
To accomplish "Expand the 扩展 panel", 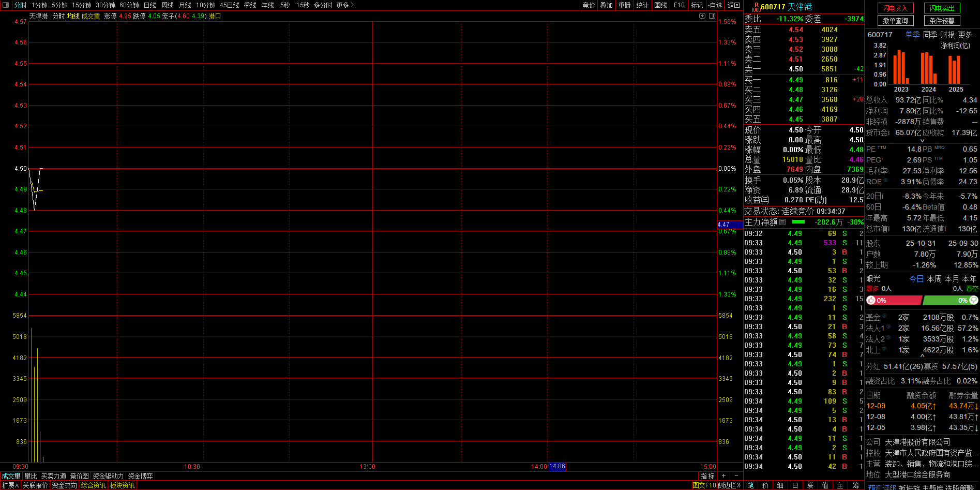I will click(10, 486).
